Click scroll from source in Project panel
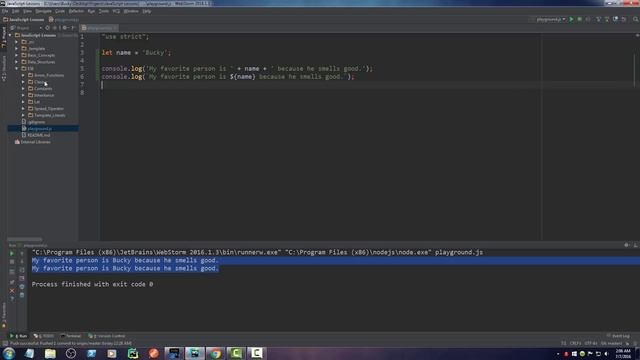 47,28
